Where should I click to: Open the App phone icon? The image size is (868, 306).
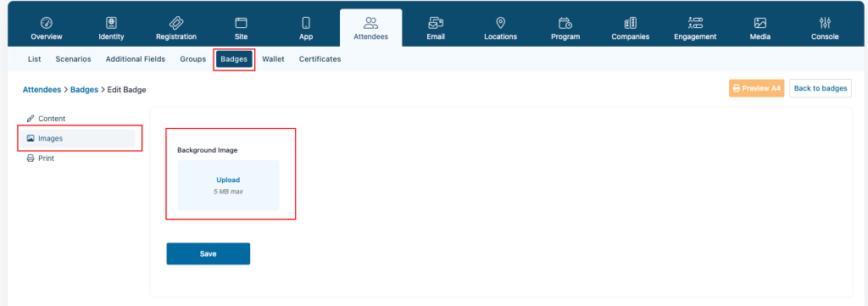coord(305,23)
